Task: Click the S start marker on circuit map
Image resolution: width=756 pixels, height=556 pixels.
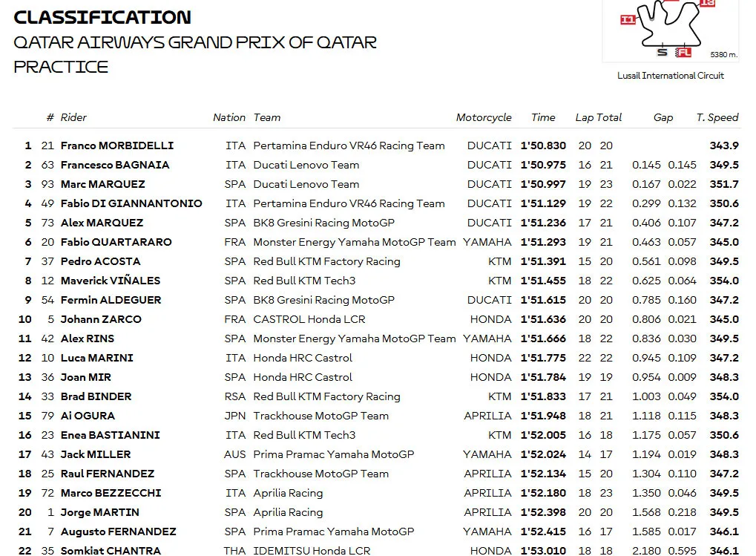Action: 663,52
